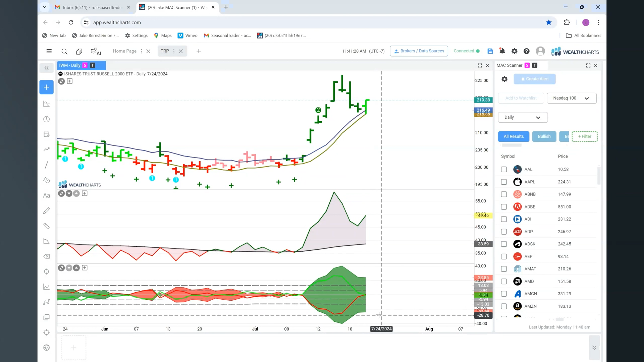
Task: Open the clock timeframe tool
Action: pos(47,119)
